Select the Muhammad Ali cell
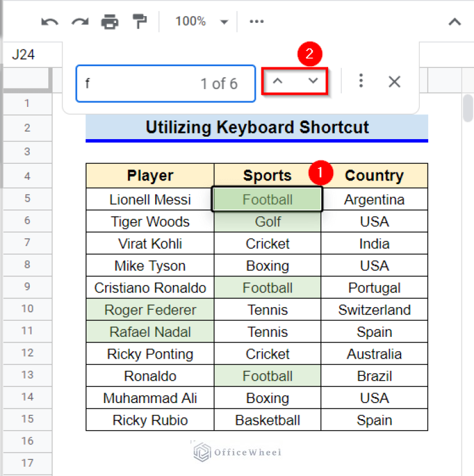 [x=150, y=398]
